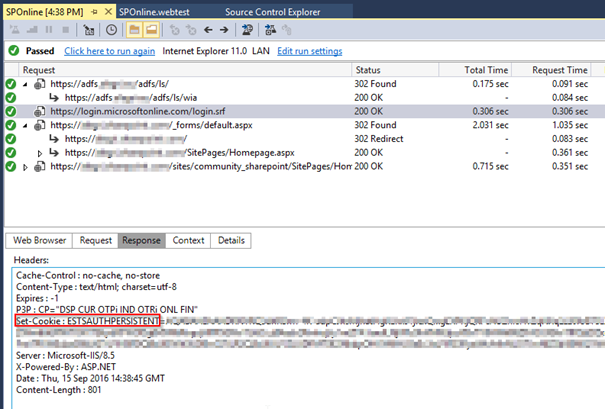The width and height of the screenshot is (605, 409).
Task: Click the second folder-style panel icon
Action: (150, 30)
